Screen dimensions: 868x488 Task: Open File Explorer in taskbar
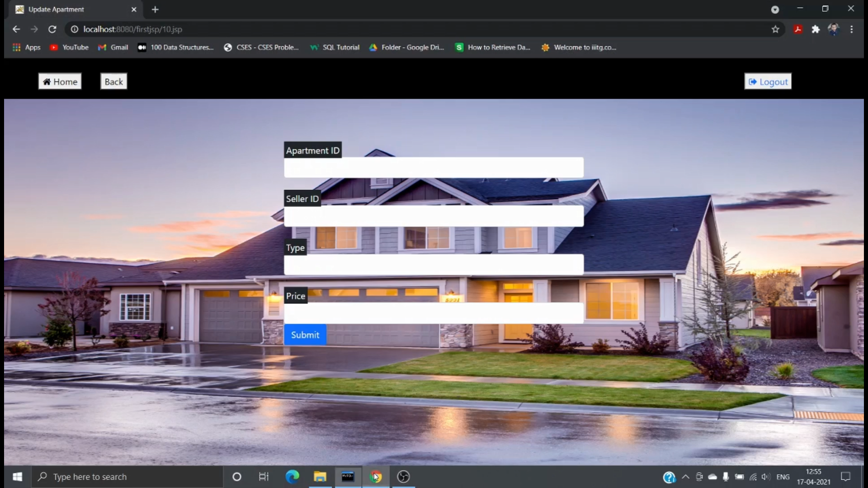[320, 477]
